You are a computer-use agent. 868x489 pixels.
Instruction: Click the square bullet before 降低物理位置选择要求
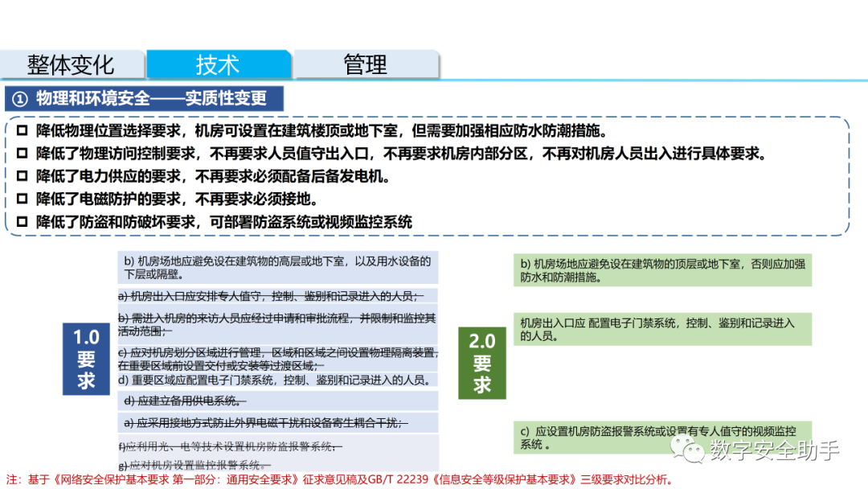tap(22, 131)
